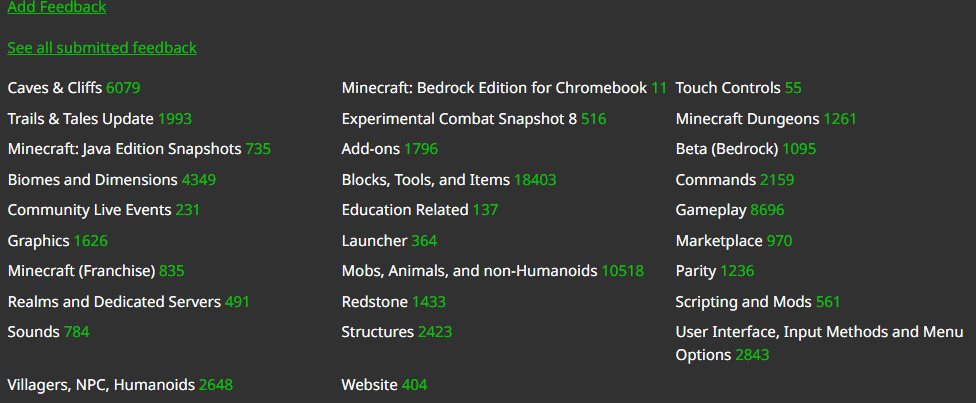Open the Touch Controls category
The width and height of the screenshot is (976, 403).
coord(728,88)
